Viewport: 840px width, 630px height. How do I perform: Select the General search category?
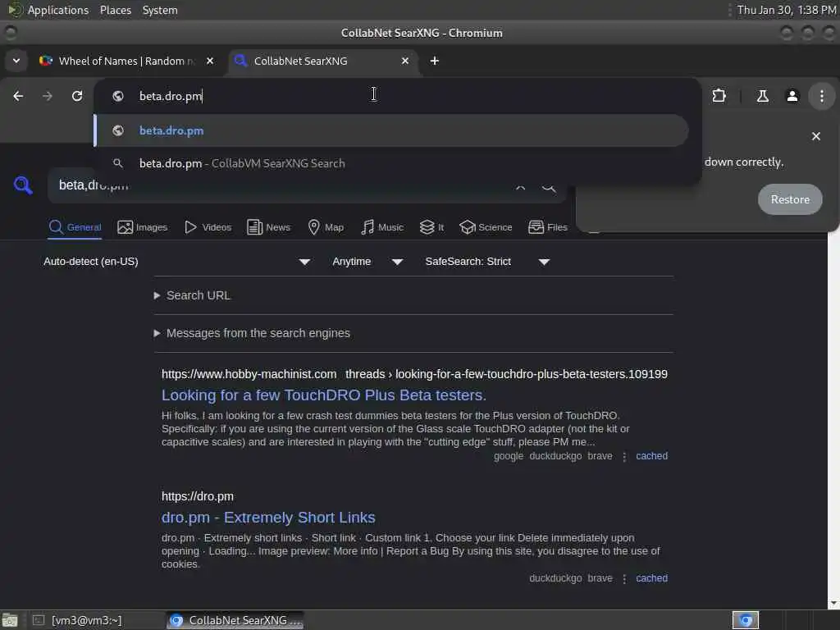pyautogui.click(x=75, y=227)
